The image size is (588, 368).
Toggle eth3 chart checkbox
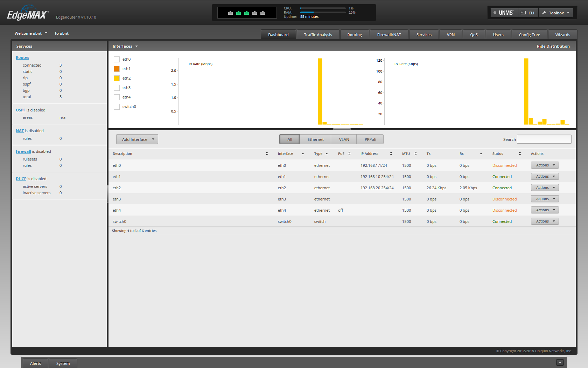coord(117,88)
